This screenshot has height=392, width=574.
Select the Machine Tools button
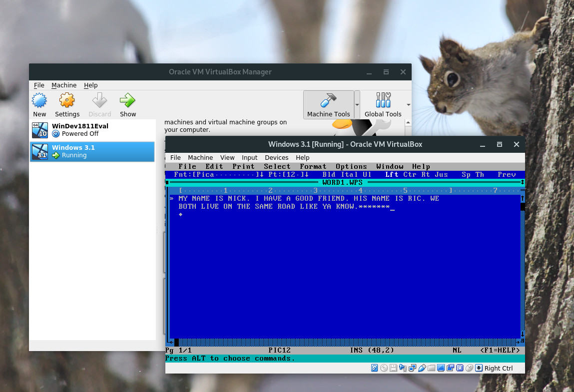[328, 105]
